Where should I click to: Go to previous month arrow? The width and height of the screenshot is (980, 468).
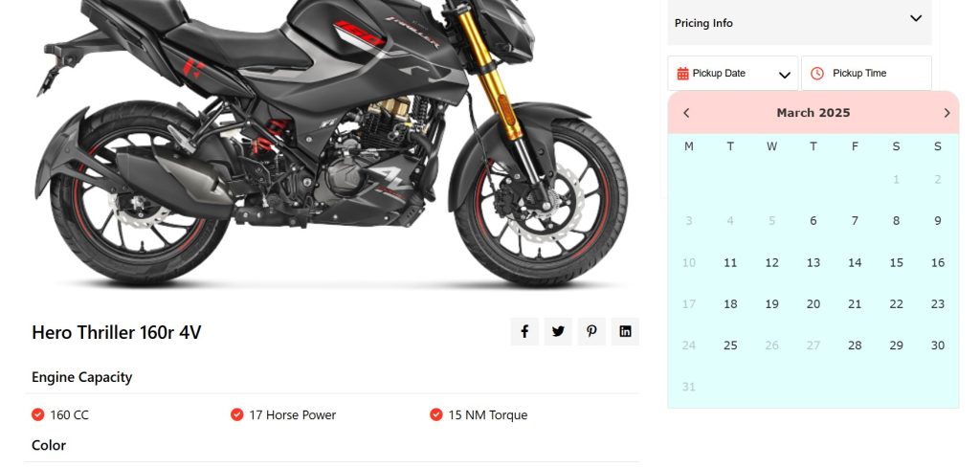tap(686, 113)
